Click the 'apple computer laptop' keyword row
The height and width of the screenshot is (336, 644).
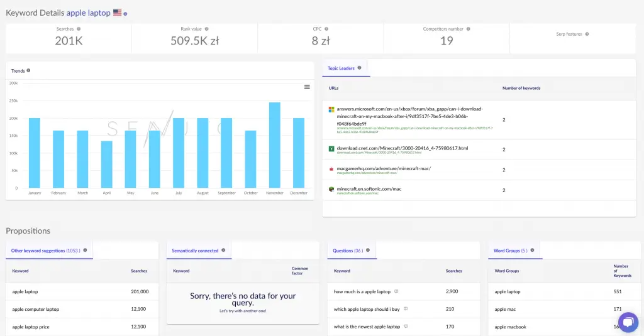click(x=82, y=310)
